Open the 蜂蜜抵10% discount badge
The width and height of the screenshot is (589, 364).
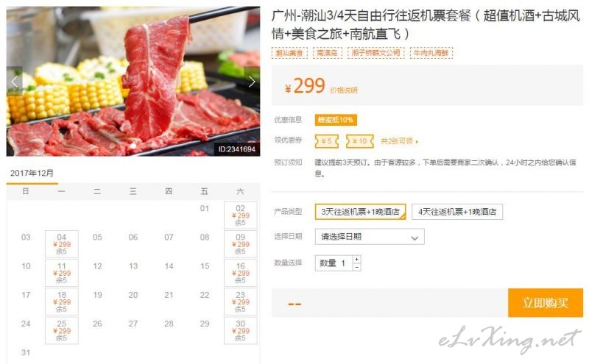tap(336, 120)
